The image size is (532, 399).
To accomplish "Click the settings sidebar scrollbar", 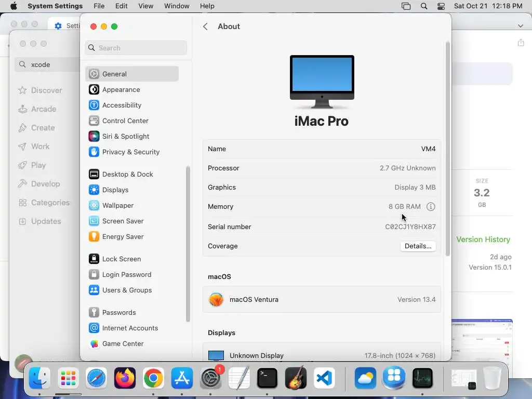I will point(188,244).
